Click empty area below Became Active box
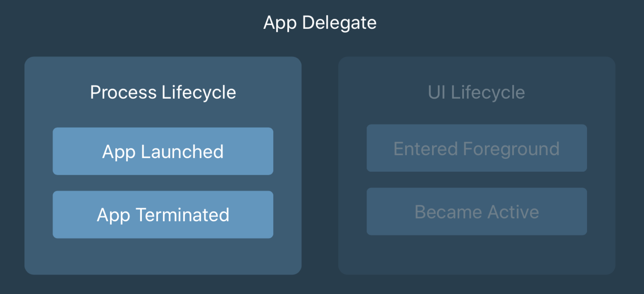This screenshot has height=294, width=644. [477, 254]
